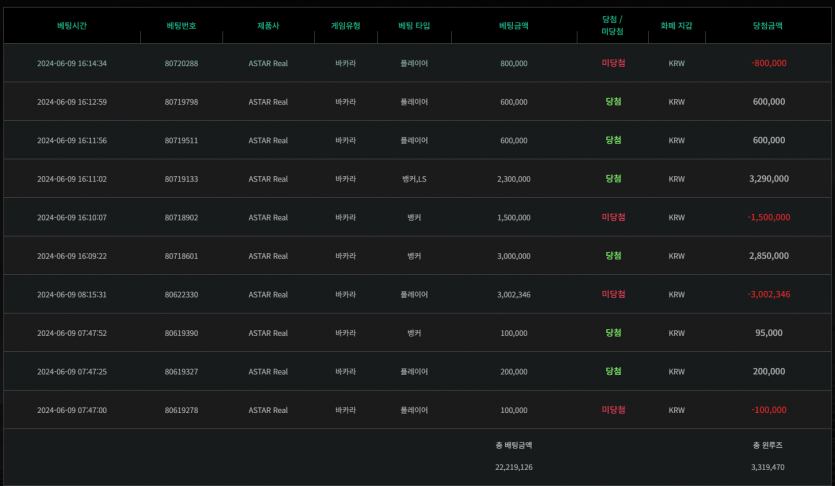Screen dimensions: 835x486
Task: Select bet number 80718902
Action: (181, 217)
